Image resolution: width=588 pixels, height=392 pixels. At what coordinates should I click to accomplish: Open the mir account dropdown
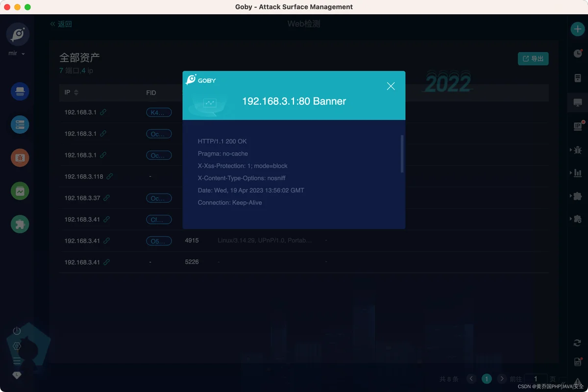17,53
